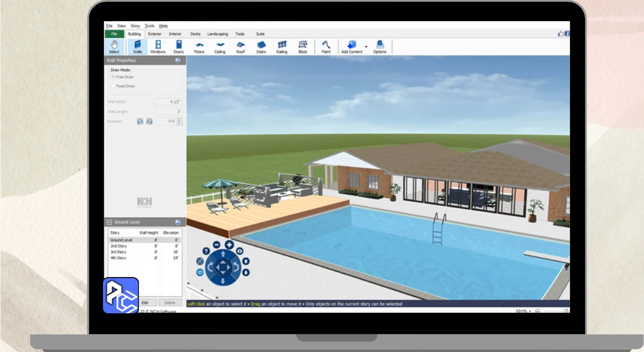Choose the Doors tool
Image resolution: width=644 pixels, height=352 pixels.
coord(179,47)
